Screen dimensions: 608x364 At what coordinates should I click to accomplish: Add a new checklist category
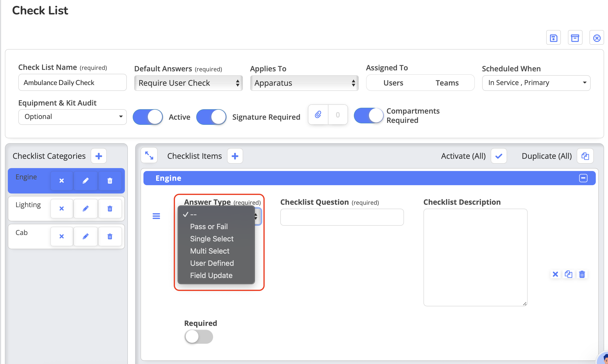click(x=99, y=156)
